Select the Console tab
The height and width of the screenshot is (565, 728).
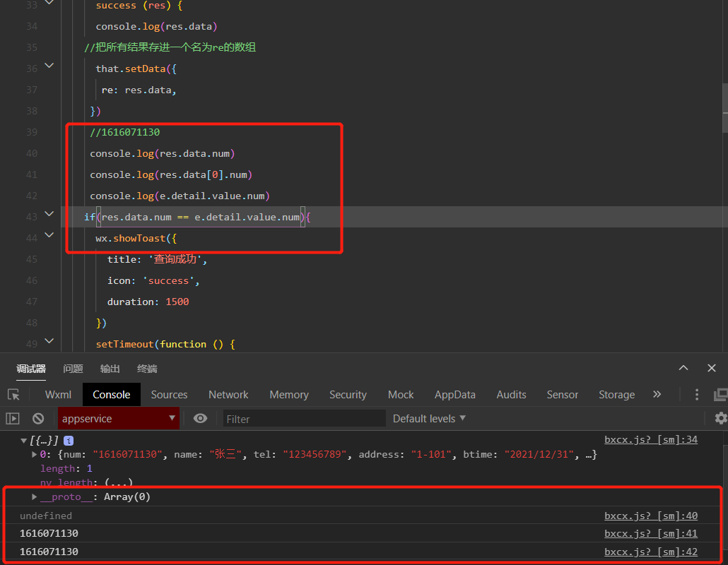[112, 394]
